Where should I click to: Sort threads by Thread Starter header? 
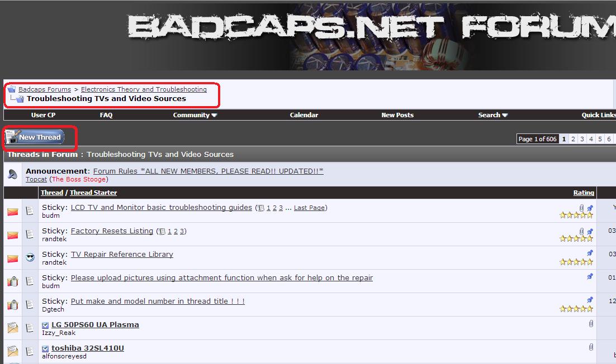tap(93, 193)
